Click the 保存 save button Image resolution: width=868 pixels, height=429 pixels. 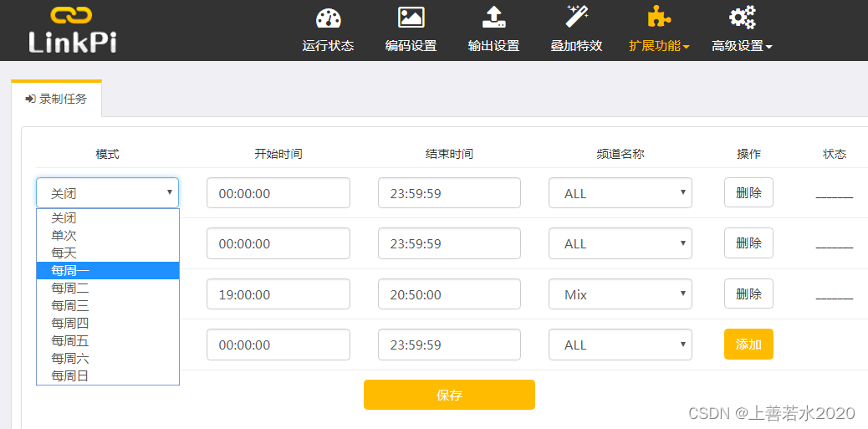pos(450,395)
